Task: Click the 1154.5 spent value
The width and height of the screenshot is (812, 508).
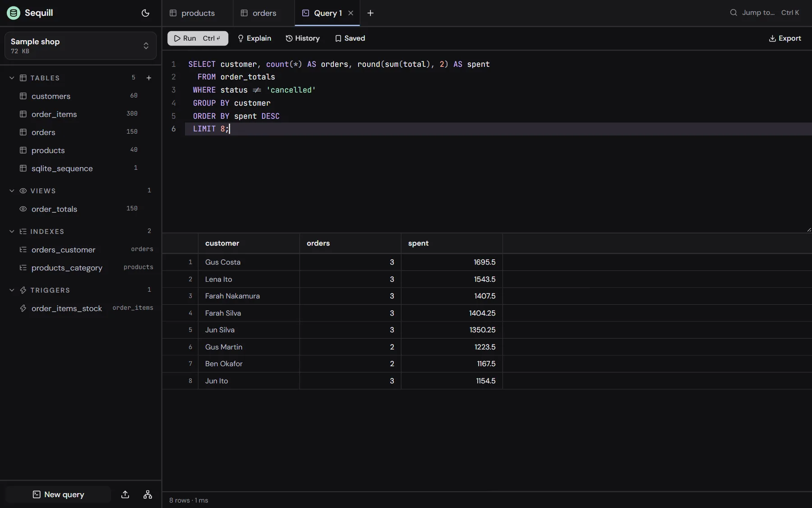Action: pyautogui.click(x=486, y=381)
